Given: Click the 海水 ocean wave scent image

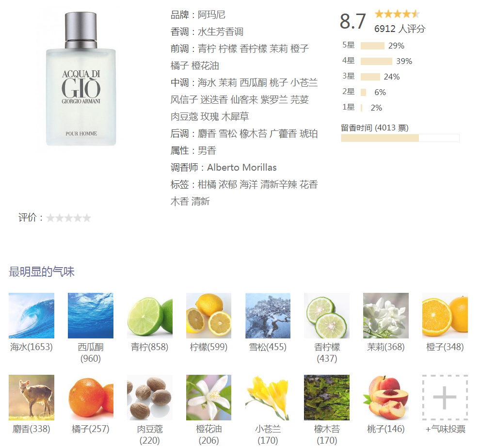Looking at the screenshot, I should [32, 316].
